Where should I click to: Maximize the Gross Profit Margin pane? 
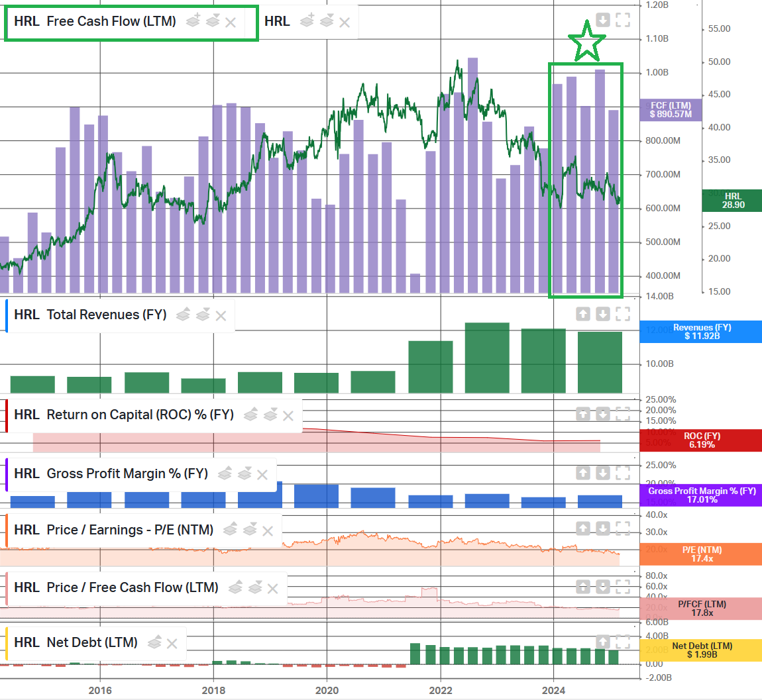tap(623, 473)
